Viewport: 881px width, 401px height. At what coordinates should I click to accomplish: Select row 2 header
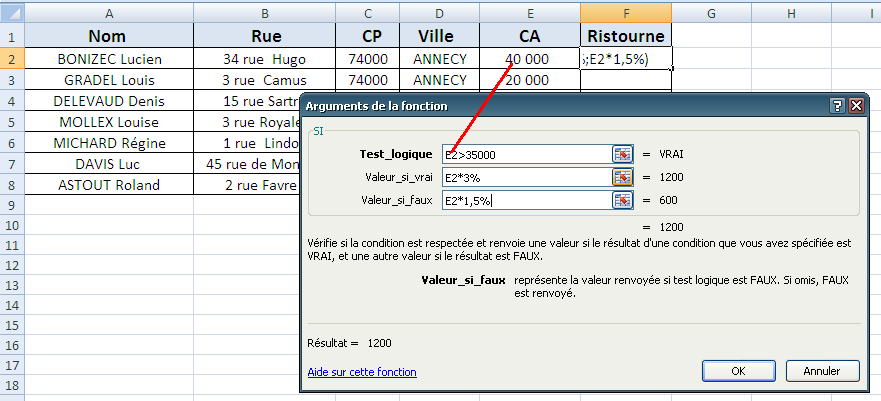coord(12,59)
